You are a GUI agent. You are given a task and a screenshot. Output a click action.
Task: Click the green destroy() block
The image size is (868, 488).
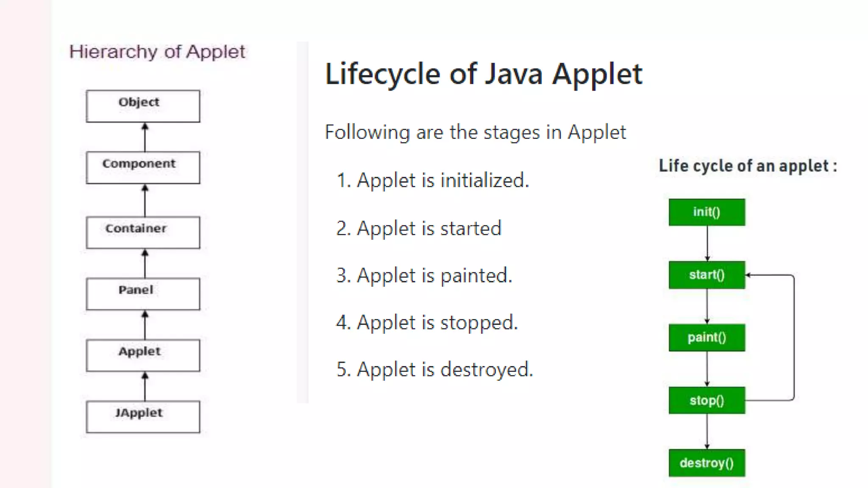(x=707, y=463)
